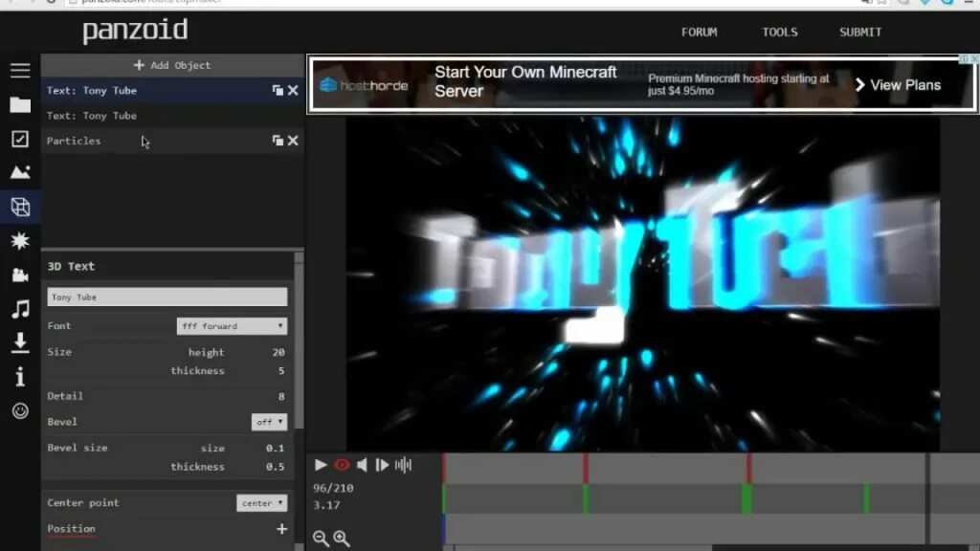This screenshot has width=980, height=551.
Task: Mute the audio with speaker icon
Action: pyautogui.click(x=362, y=465)
